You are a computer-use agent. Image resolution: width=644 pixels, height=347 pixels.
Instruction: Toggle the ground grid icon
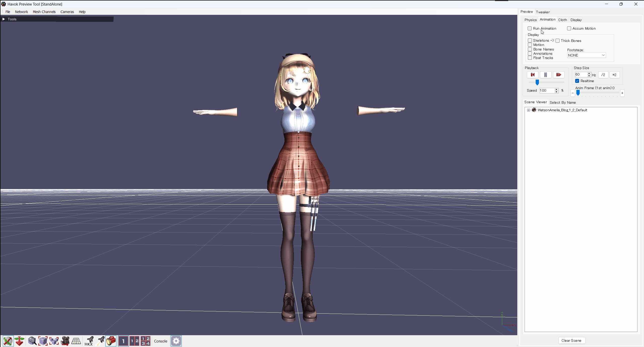pos(76,341)
